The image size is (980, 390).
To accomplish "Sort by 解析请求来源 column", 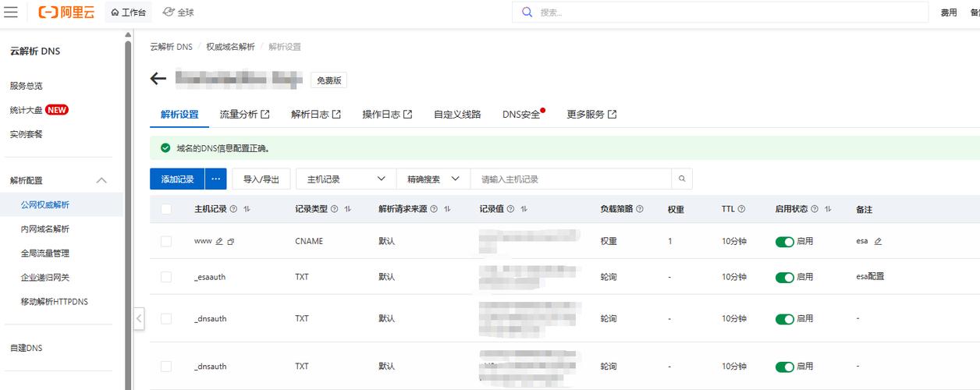I will 446,209.
